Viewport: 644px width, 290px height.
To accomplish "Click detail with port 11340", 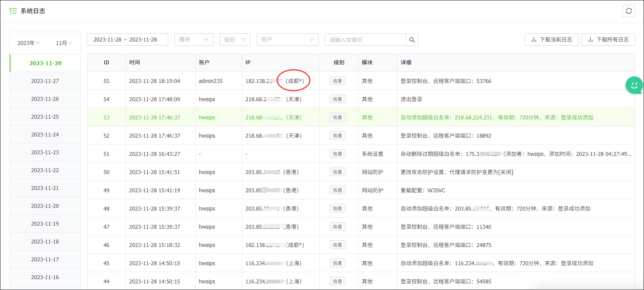I will click(446, 227).
